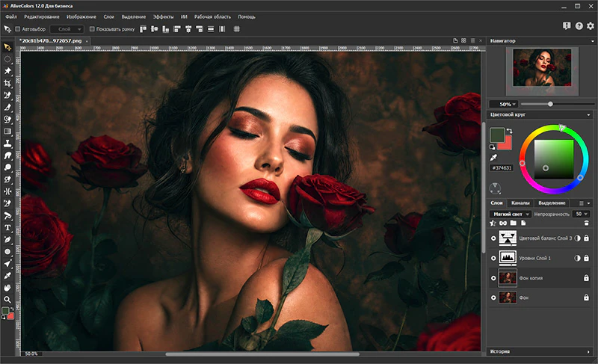
Task: Click the hex color field #374631
Action: 502,167
